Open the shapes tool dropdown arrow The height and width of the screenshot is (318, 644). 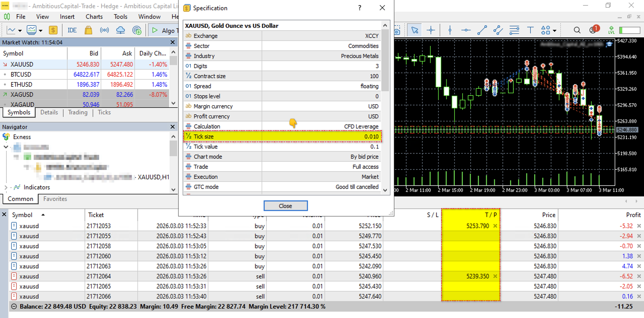coord(555,31)
